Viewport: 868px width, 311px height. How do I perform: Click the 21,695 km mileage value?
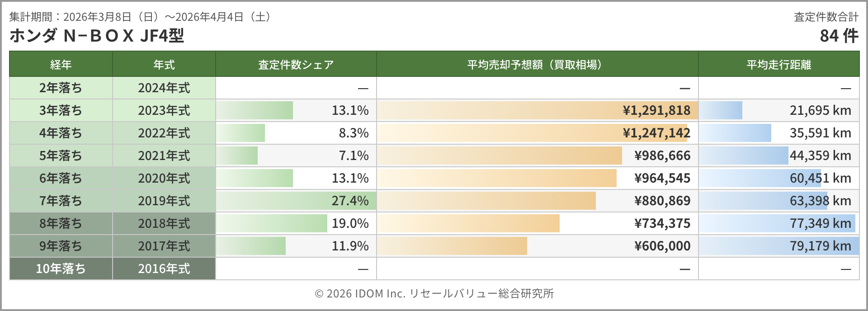(x=820, y=110)
